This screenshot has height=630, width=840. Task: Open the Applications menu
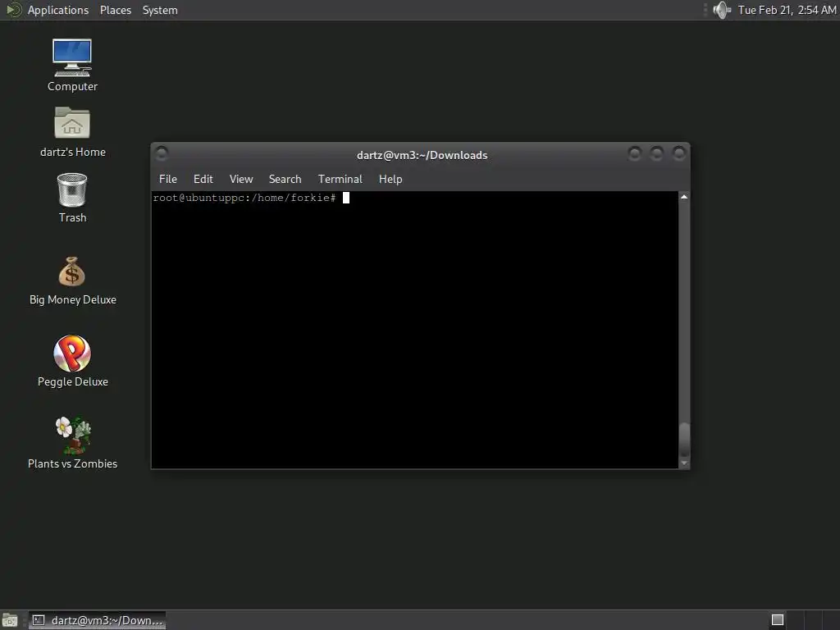coord(58,10)
